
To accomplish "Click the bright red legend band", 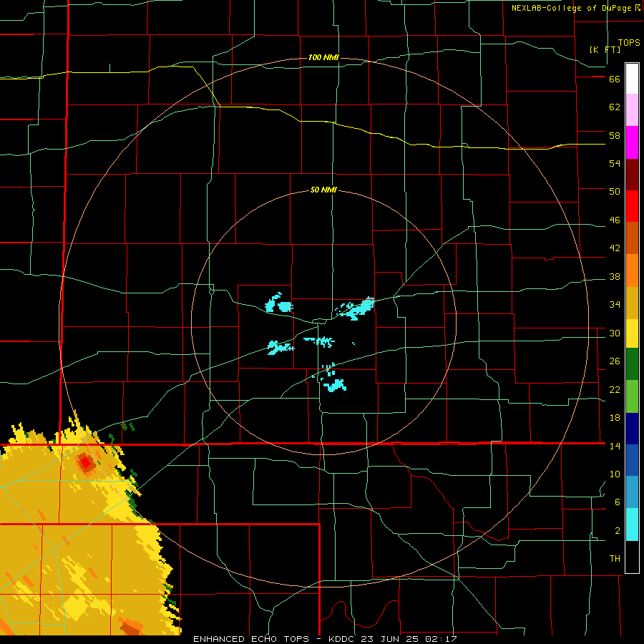I will tap(632, 207).
